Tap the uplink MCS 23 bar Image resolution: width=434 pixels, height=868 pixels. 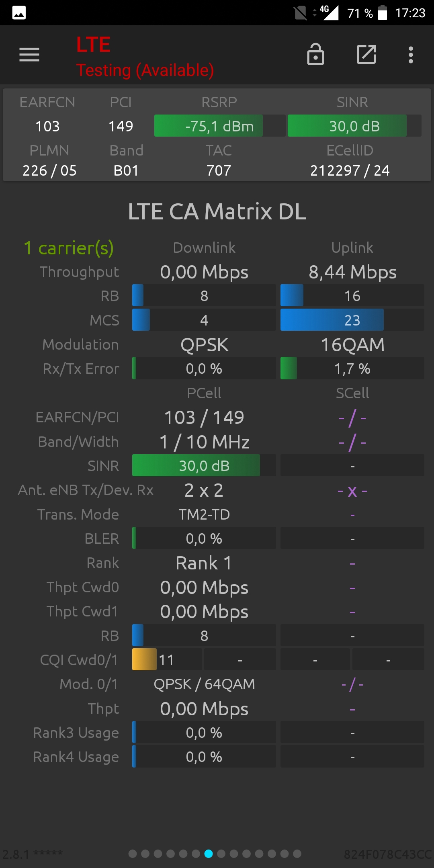[352, 320]
